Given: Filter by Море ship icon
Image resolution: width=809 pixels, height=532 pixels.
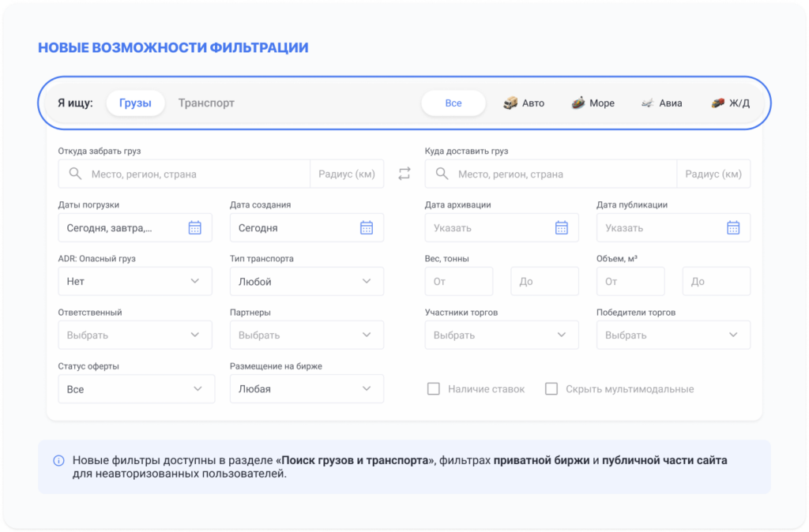Looking at the screenshot, I should point(578,103).
